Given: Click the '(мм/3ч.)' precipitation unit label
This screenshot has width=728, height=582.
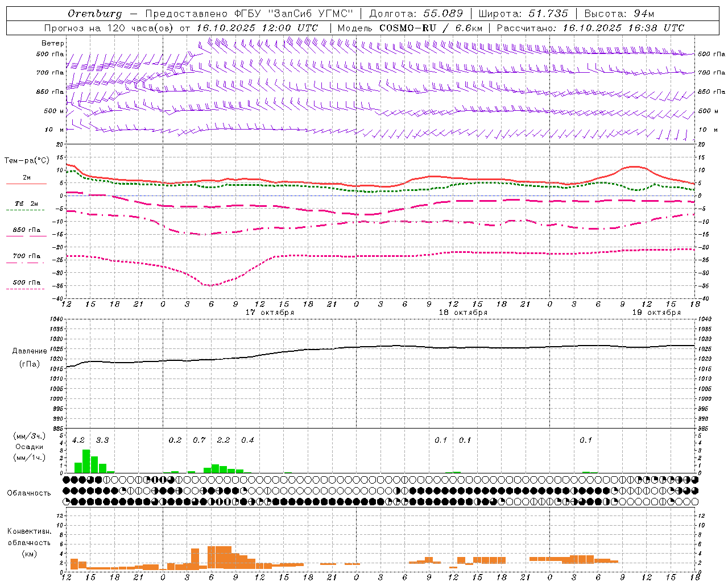Looking at the screenshot, I should pos(29,436).
